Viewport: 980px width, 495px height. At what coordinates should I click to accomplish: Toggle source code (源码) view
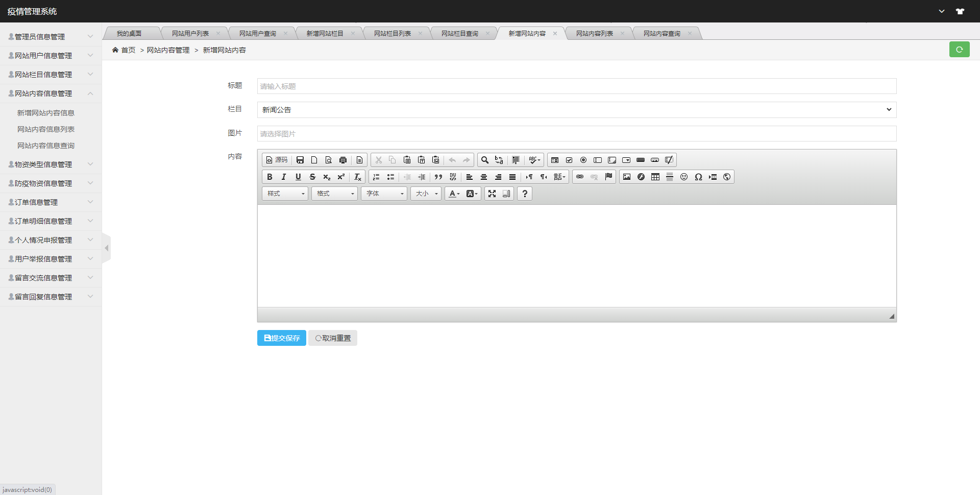[277, 160]
